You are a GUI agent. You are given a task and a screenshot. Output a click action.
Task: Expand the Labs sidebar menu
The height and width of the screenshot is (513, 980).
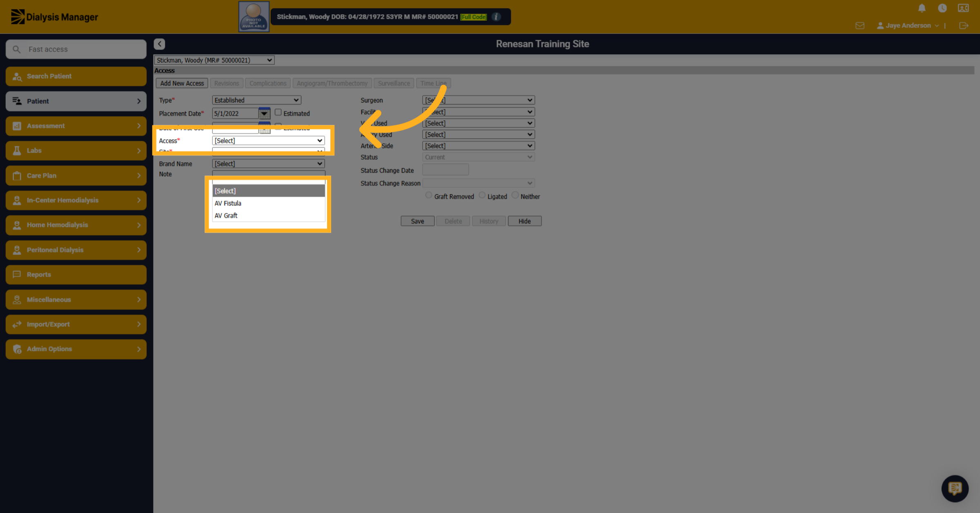pos(76,151)
